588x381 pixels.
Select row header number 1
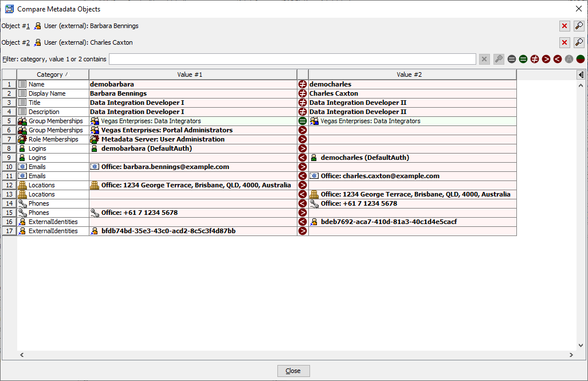(9, 84)
